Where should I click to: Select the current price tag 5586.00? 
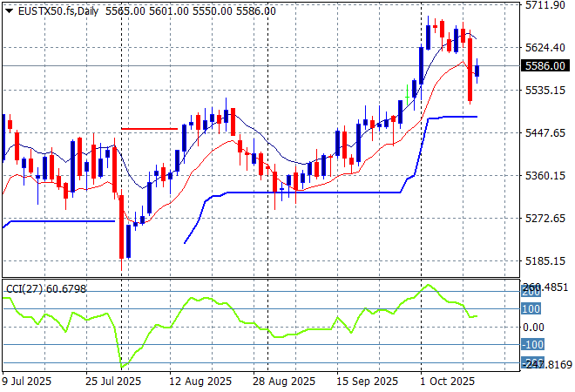point(543,65)
